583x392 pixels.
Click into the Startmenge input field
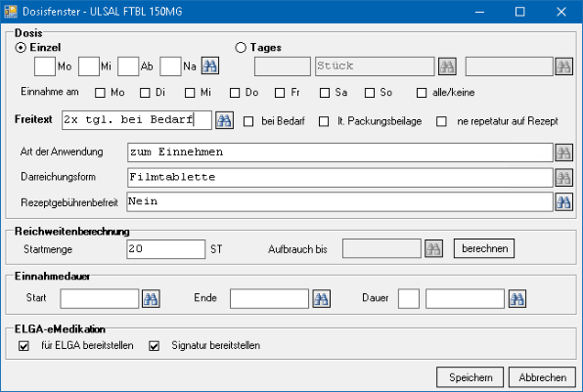166,249
